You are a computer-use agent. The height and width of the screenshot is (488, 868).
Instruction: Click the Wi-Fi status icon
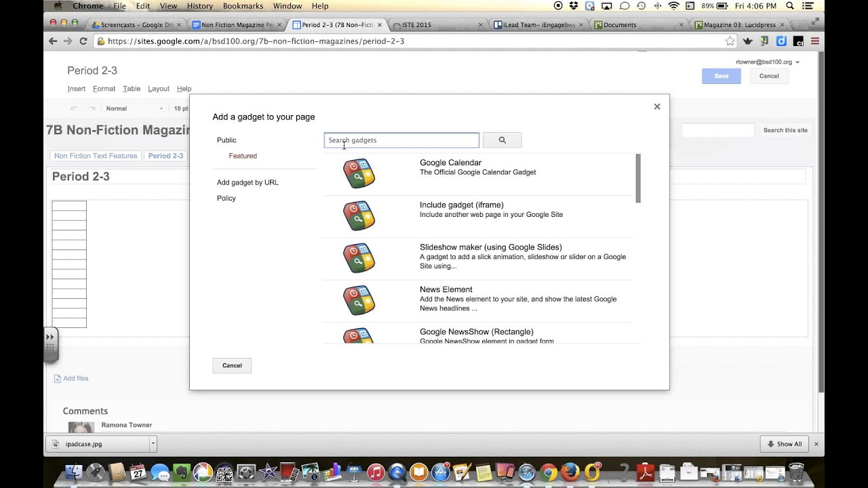673,6
